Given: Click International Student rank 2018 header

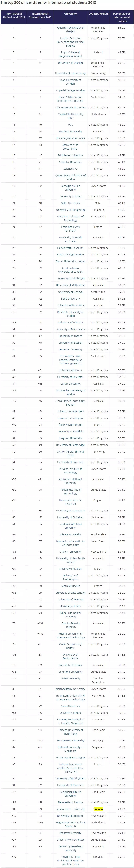Looking at the screenshot, I should [14, 16].
